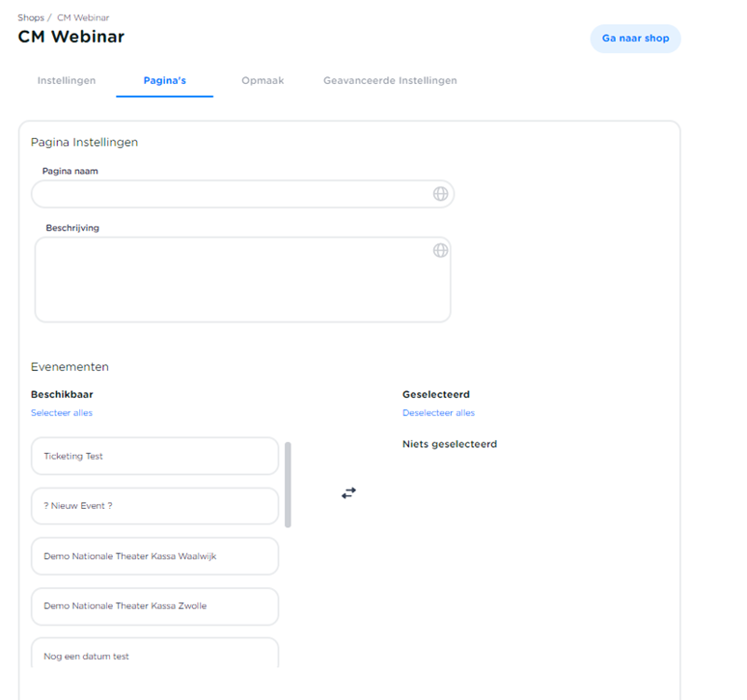Choose Demo Nationale Theater Kassa Waalwijk
This screenshot has width=747, height=700.
pos(154,556)
